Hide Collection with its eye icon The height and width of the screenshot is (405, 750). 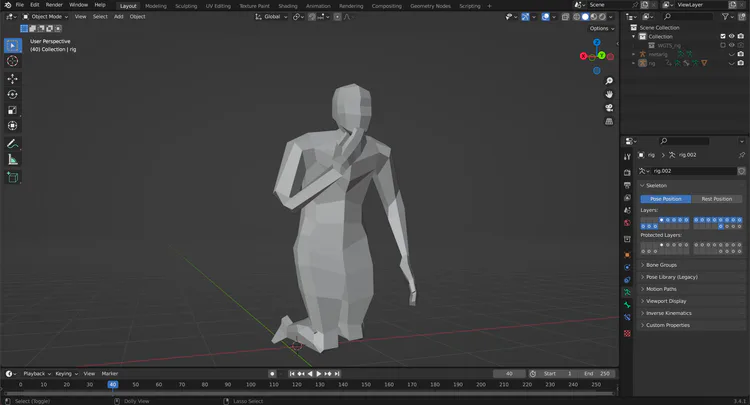coord(731,36)
